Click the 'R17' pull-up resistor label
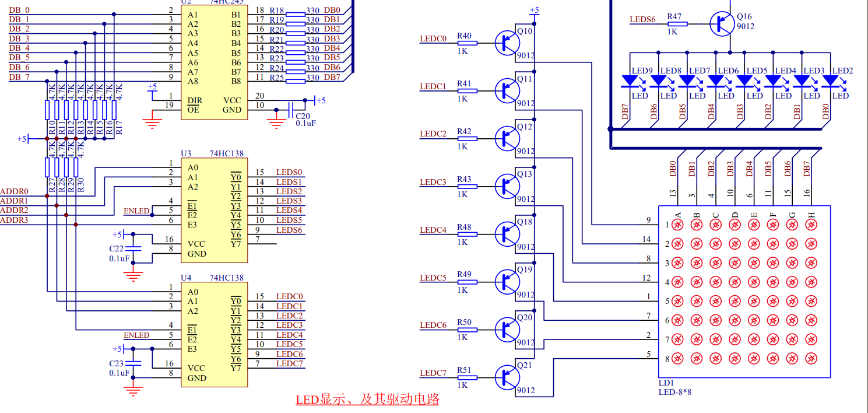 119,128
